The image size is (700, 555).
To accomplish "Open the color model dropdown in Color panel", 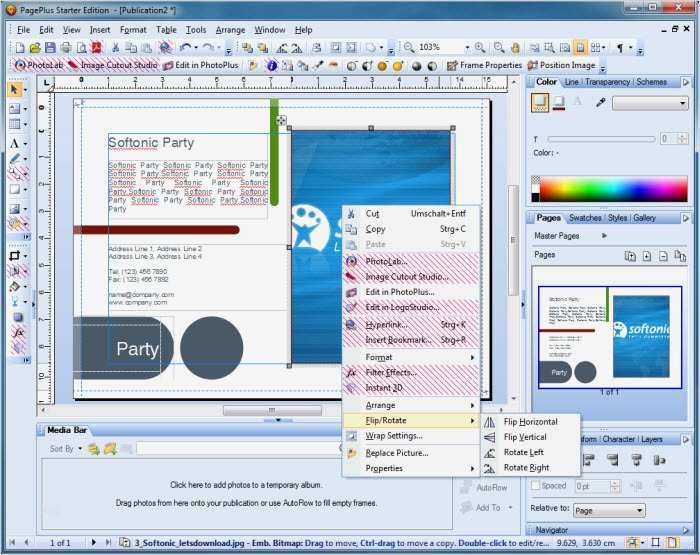I will click(x=650, y=103).
